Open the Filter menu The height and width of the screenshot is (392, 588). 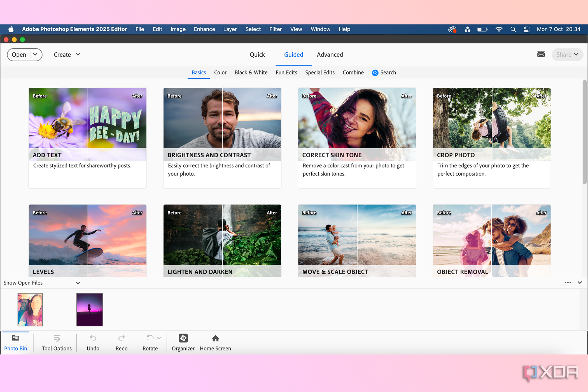point(276,29)
